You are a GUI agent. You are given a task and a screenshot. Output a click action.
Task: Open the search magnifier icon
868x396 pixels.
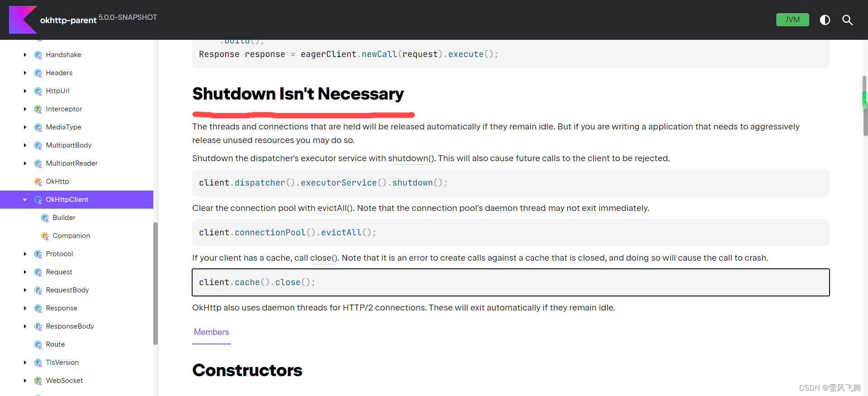pos(847,20)
